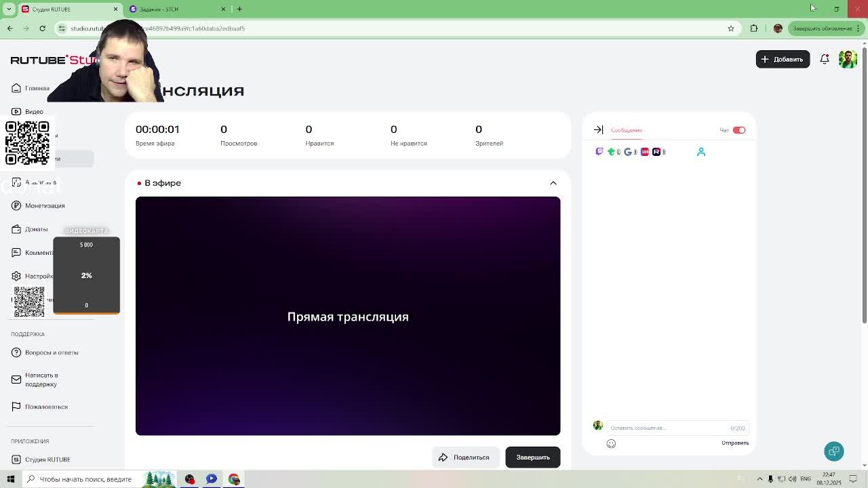The width and height of the screenshot is (868, 488).
Task: Open Пожаловаться link
Action: coord(46,407)
